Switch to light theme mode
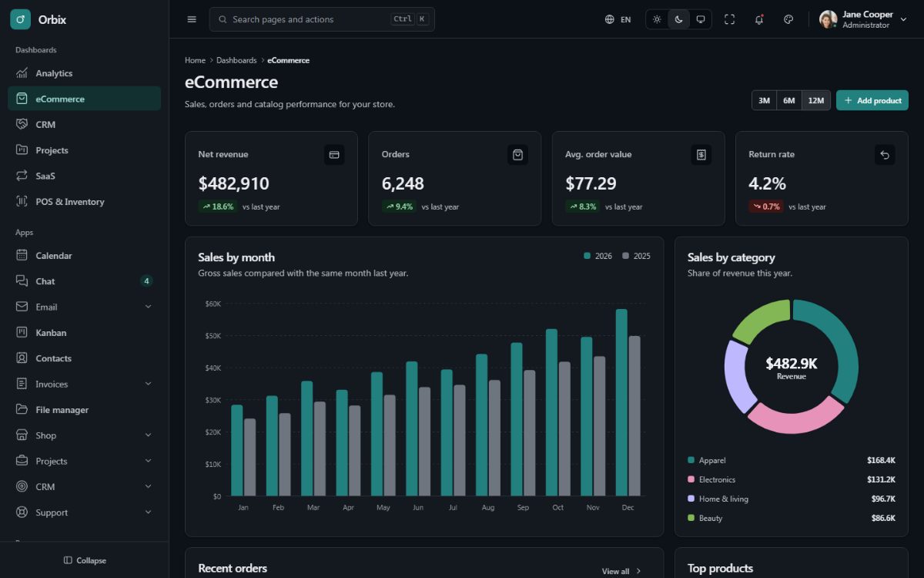This screenshot has height=578, width=924. click(657, 19)
